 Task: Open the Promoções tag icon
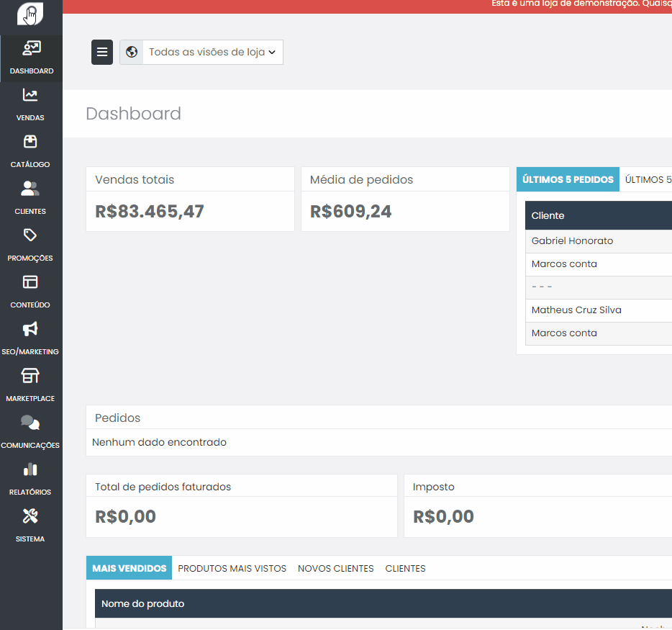coord(30,235)
